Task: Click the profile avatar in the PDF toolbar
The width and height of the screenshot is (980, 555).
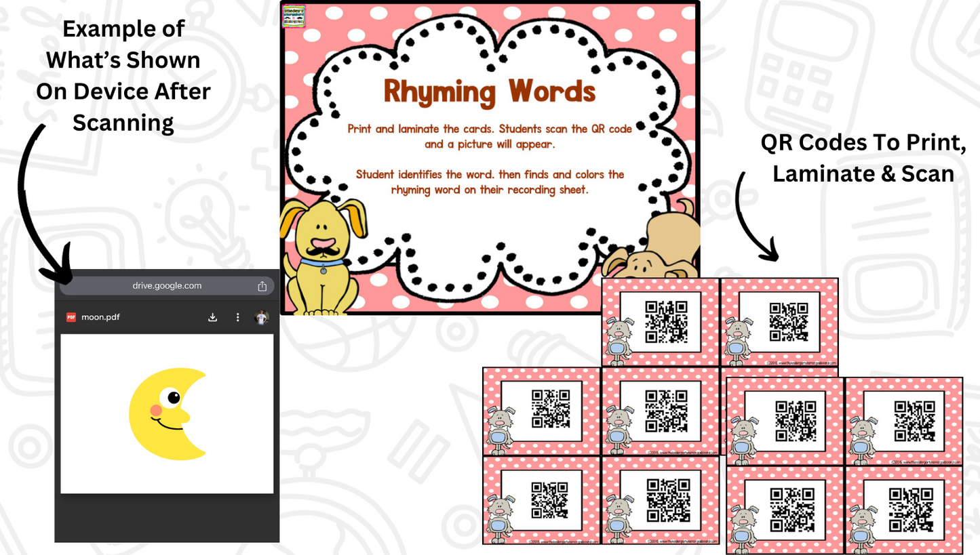Action: tap(261, 317)
